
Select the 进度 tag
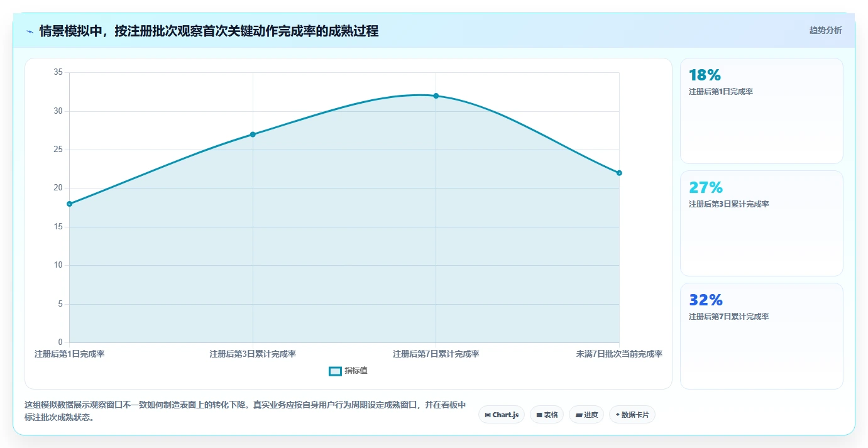coord(586,415)
